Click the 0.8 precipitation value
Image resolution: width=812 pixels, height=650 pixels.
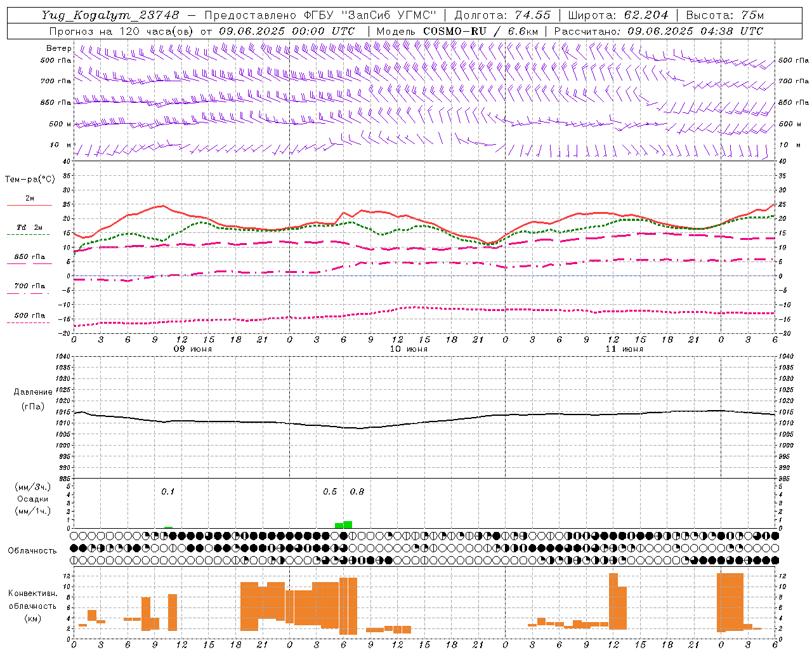(x=357, y=492)
